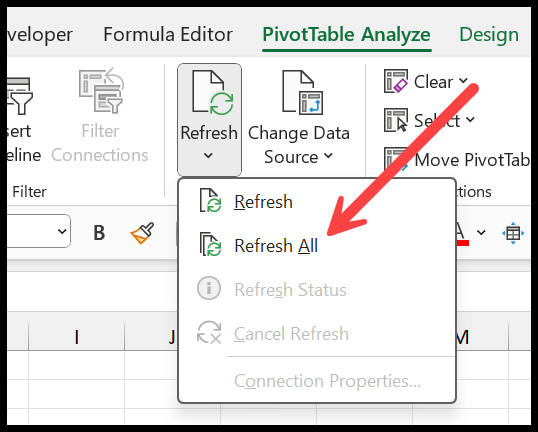Click the Select pivot table icon
Screen dimensions: 538x432
click(396, 120)
